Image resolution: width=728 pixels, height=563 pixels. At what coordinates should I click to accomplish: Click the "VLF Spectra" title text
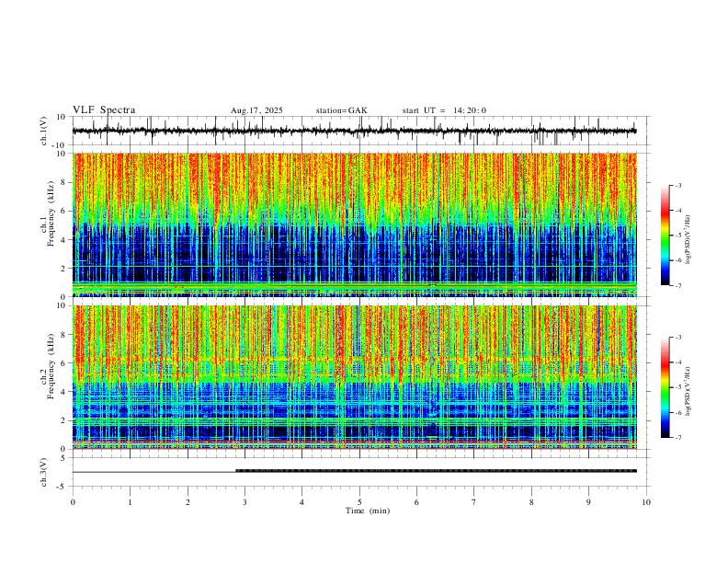coord(104,110)
